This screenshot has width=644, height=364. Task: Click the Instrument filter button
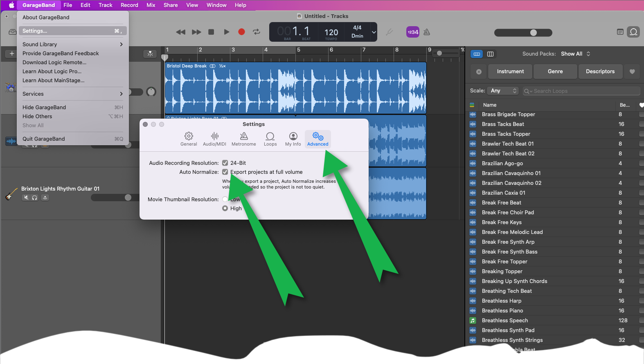pos(510,72)
